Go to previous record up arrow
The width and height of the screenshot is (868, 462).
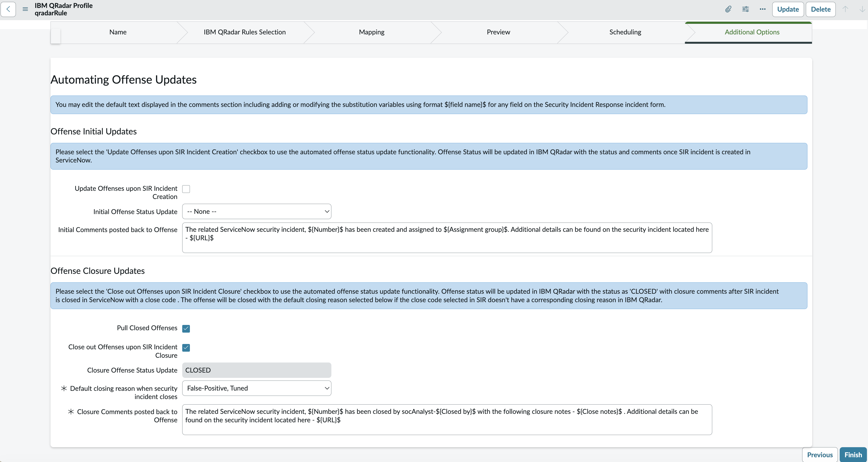click(846, 9)
